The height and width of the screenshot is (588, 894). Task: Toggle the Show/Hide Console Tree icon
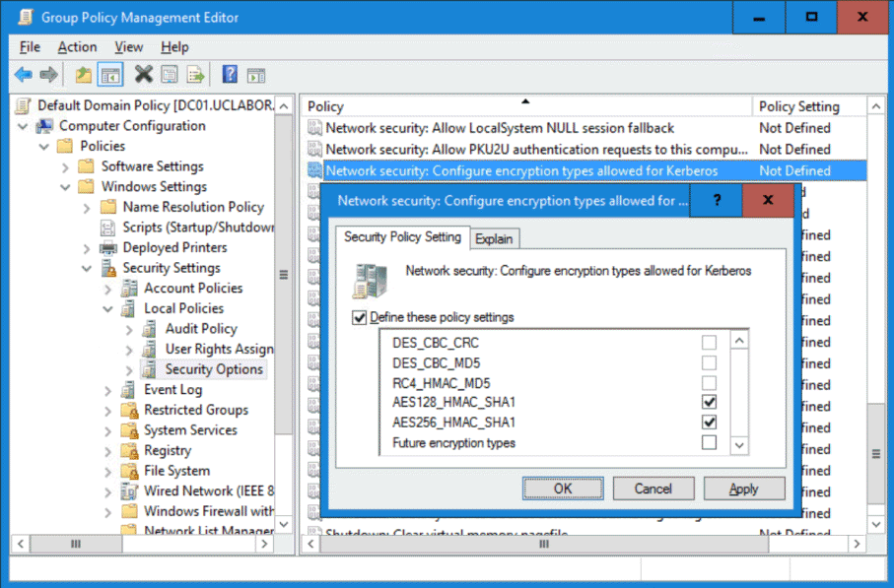(x=110, y=75)
